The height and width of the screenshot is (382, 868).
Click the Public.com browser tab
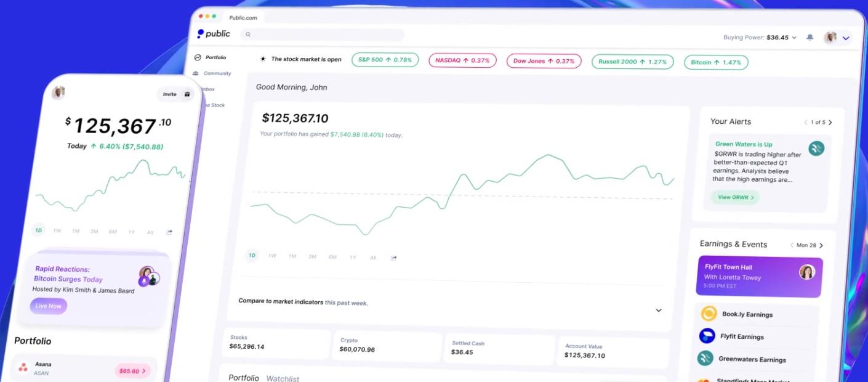(243, 17)
